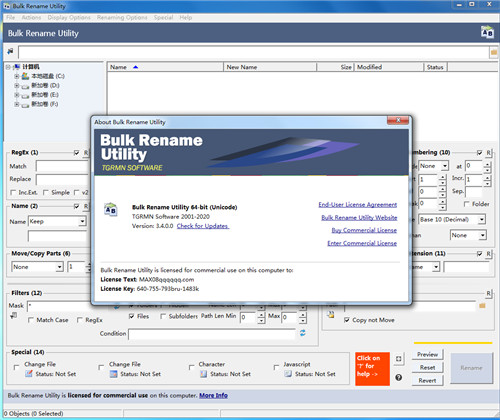The image size is (500, 420).
Task: Expand the E: drive tree node
Action: click(x=16, y=95)
